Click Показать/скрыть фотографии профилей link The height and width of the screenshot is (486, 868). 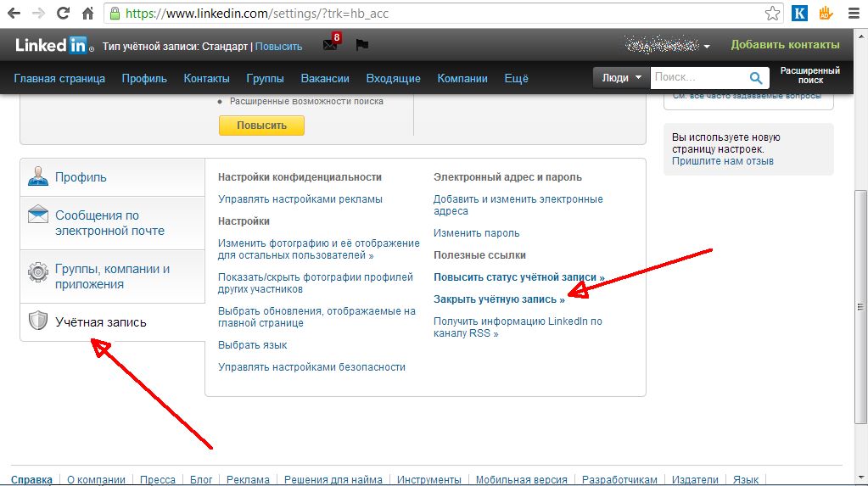click(316, 282)
